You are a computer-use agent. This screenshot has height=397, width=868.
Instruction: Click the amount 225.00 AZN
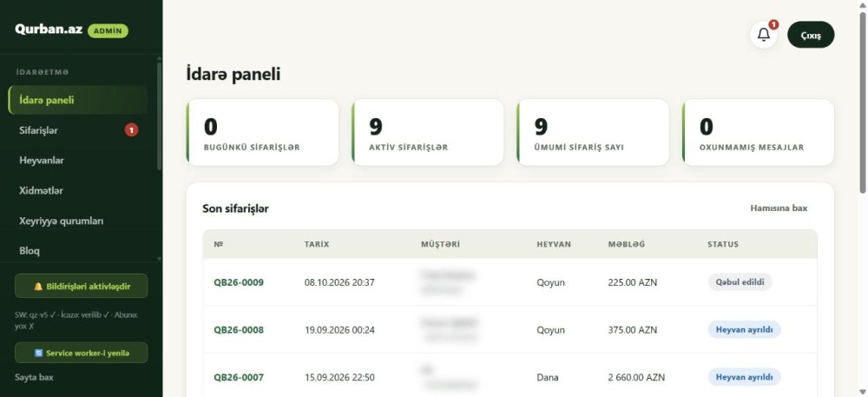[632, 282]
